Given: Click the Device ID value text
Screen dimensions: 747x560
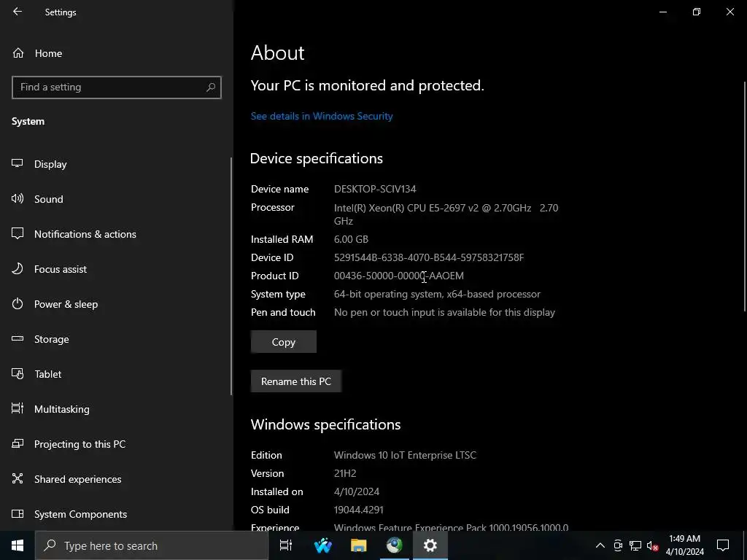Looking at the screenshot, I should pyautogui.click(x=429, y=257).
